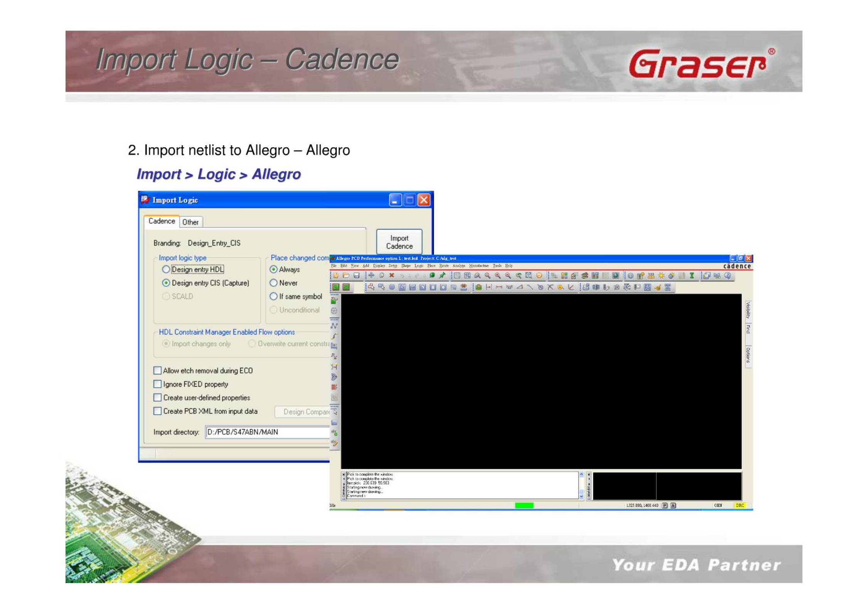Open the Route menu in Allegro
The image size is (868, 614).
click(x=444, y=266)
